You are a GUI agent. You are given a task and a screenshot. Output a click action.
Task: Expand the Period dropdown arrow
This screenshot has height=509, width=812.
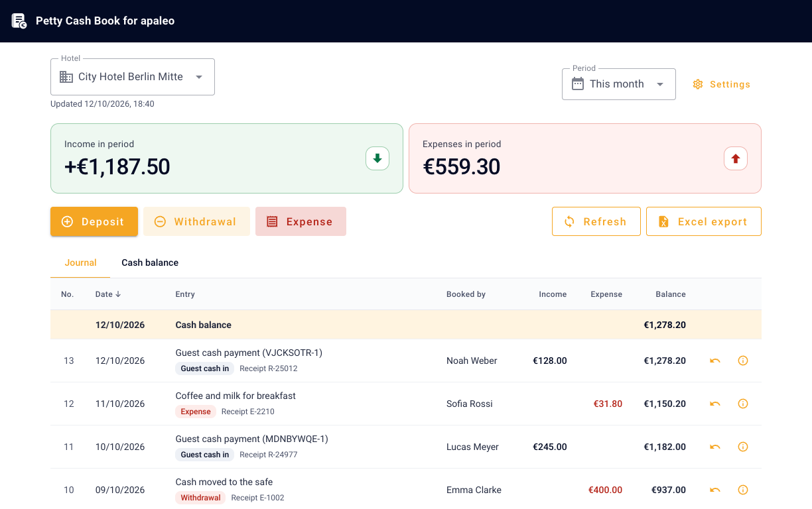660,84
